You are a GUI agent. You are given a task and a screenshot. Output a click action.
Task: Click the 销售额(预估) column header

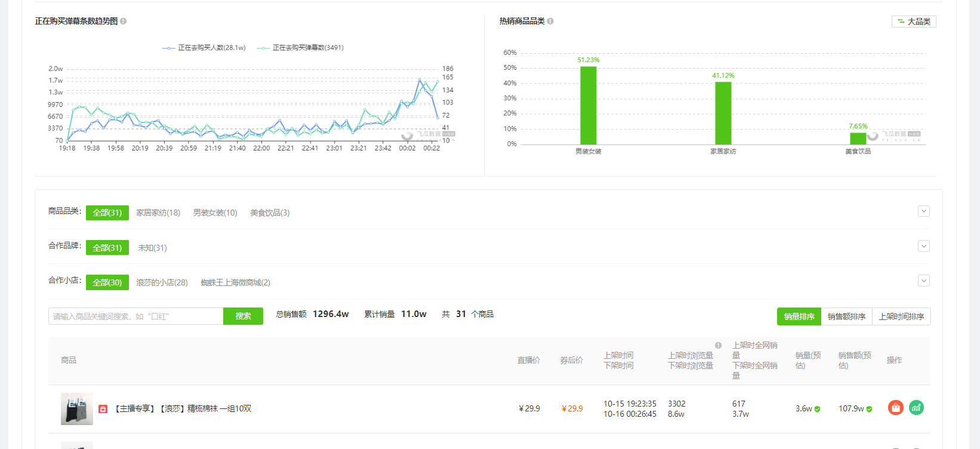click(855, 360)
